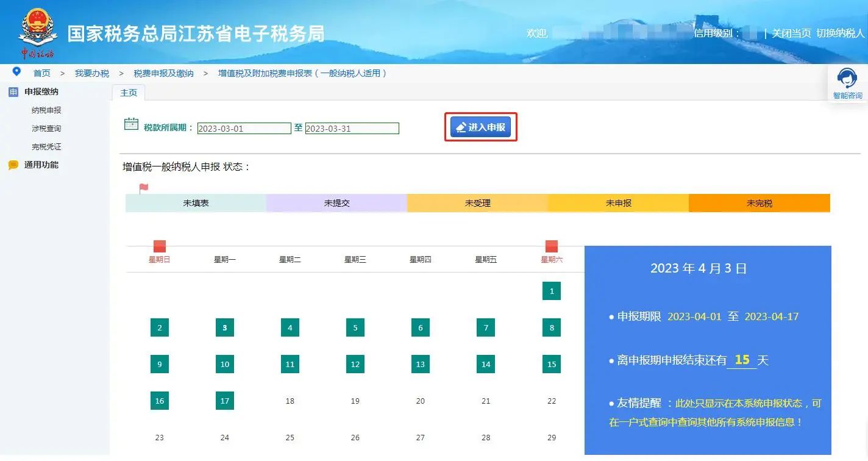Select calendar day 1

pyautogui.click(x=552, y=291)
